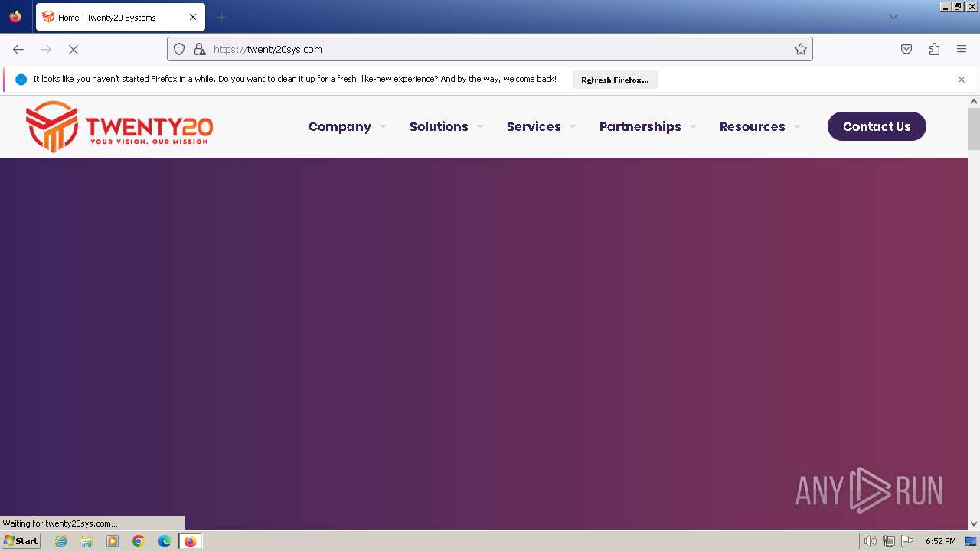
Task: Open Action Center flag icon
Action: [907, 541]
